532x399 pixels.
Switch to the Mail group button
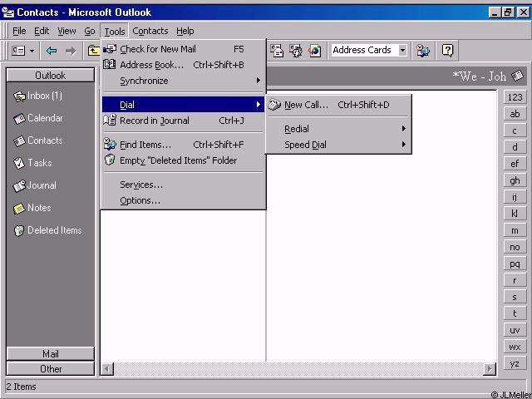tap(50, 354)
